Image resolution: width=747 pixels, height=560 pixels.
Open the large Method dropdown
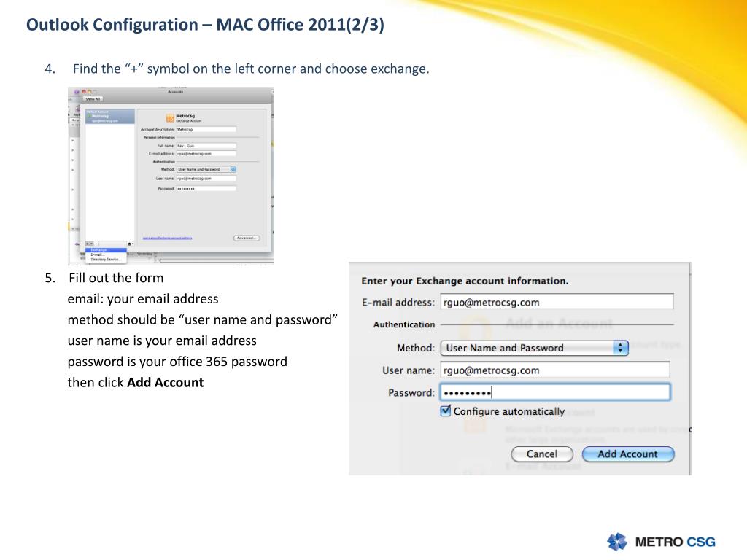tap(534, 348)
